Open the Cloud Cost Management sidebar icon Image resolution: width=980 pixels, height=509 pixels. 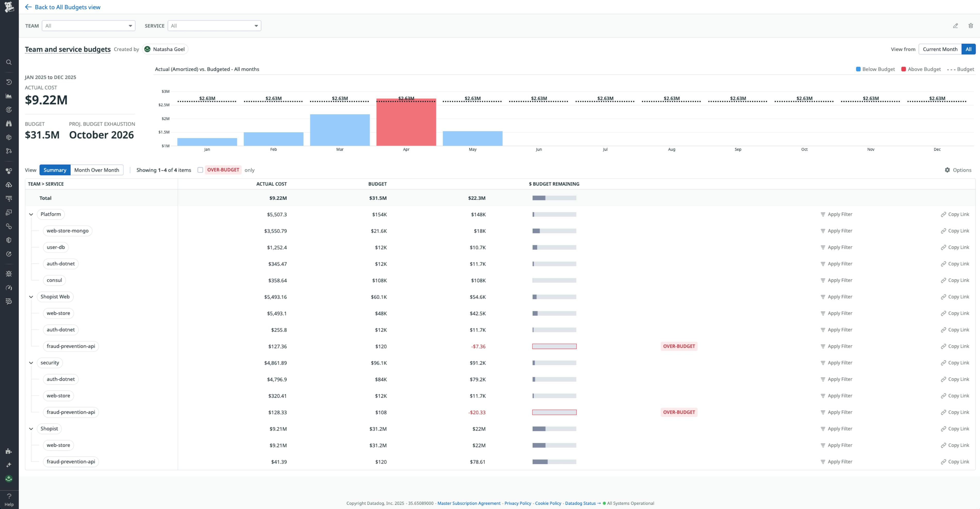tap(9, 185)
